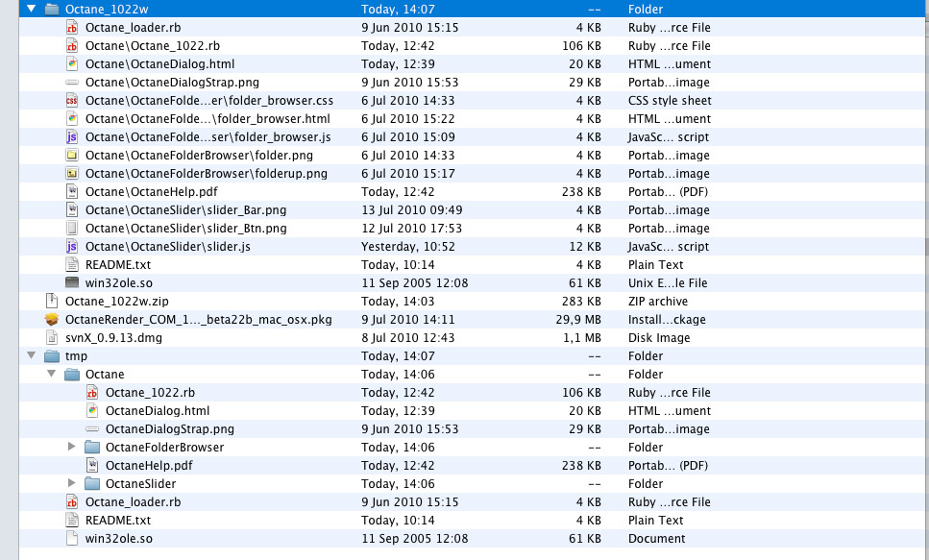Click icon of slider_Bar.png file
929x560 pixels.
coord(72,209)
